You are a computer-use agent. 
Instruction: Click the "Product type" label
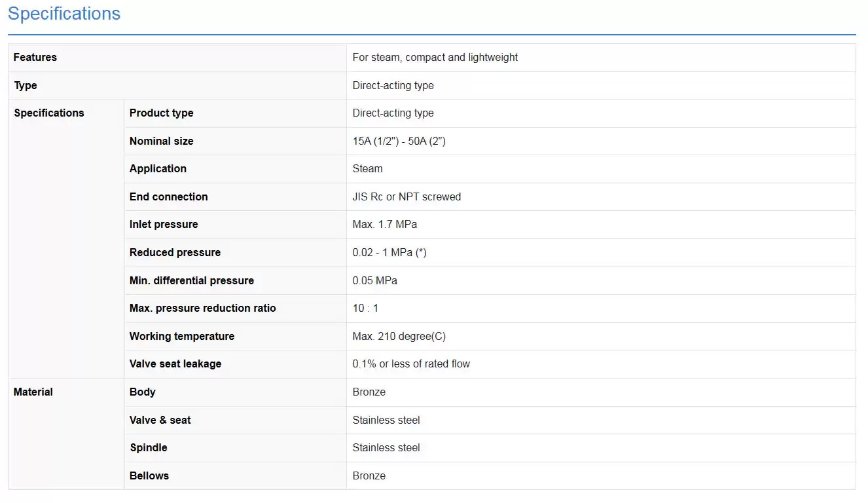162,113
